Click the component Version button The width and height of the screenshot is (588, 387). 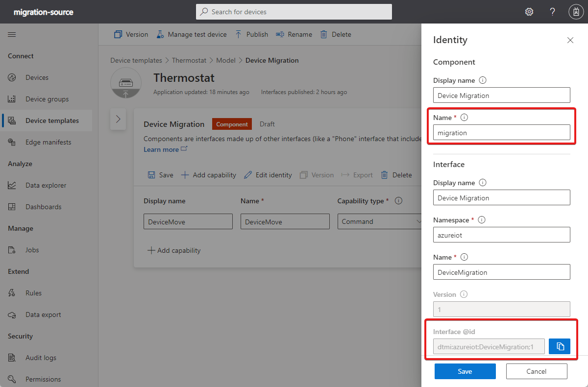(x=317, y=175)
